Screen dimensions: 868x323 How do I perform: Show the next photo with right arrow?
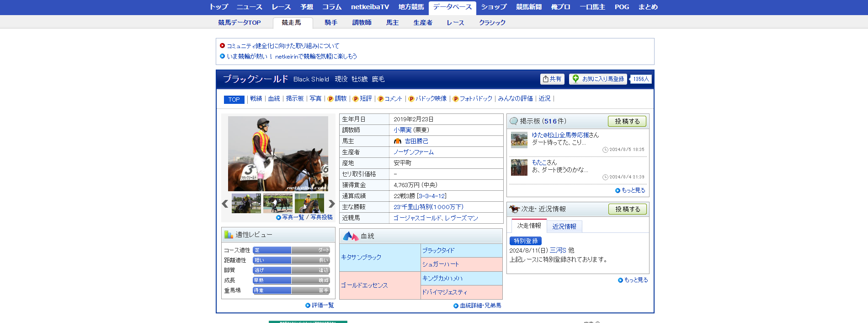click(x=331, y=204)
